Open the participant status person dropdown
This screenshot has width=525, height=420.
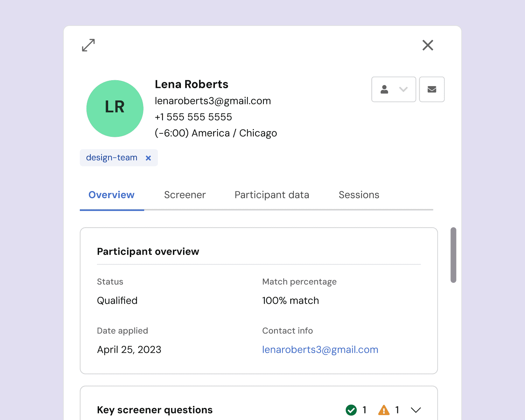click(394, 89)
